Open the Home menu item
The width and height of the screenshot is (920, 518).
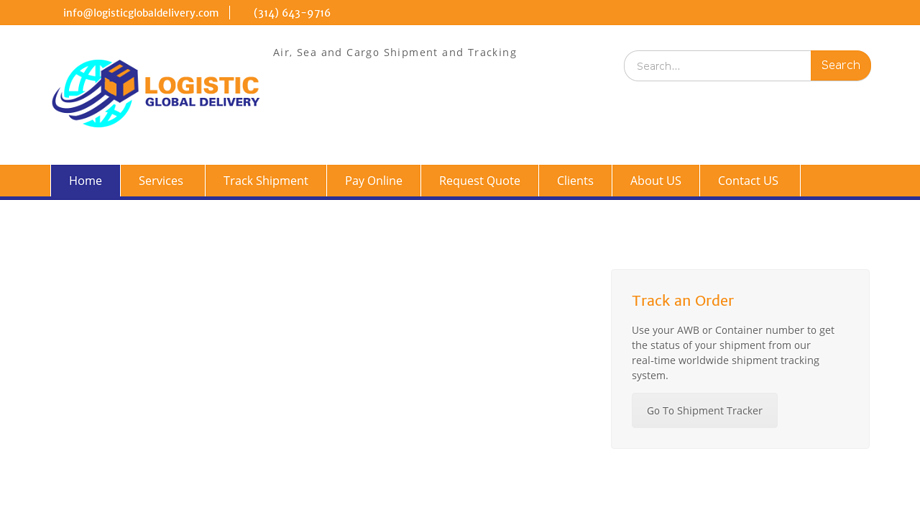85,181
